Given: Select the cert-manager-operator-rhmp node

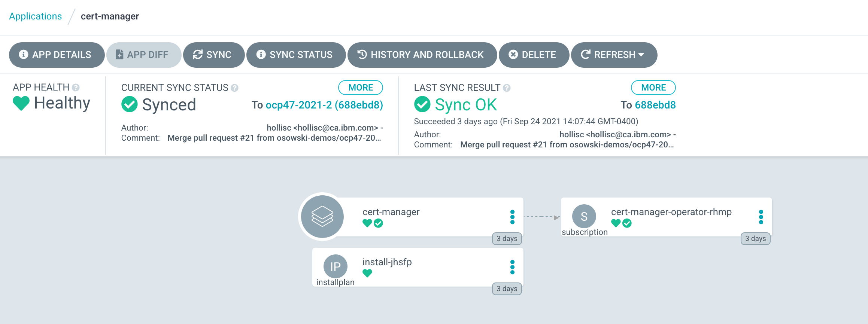Looking at the screenshot, I should pos(667,217).
